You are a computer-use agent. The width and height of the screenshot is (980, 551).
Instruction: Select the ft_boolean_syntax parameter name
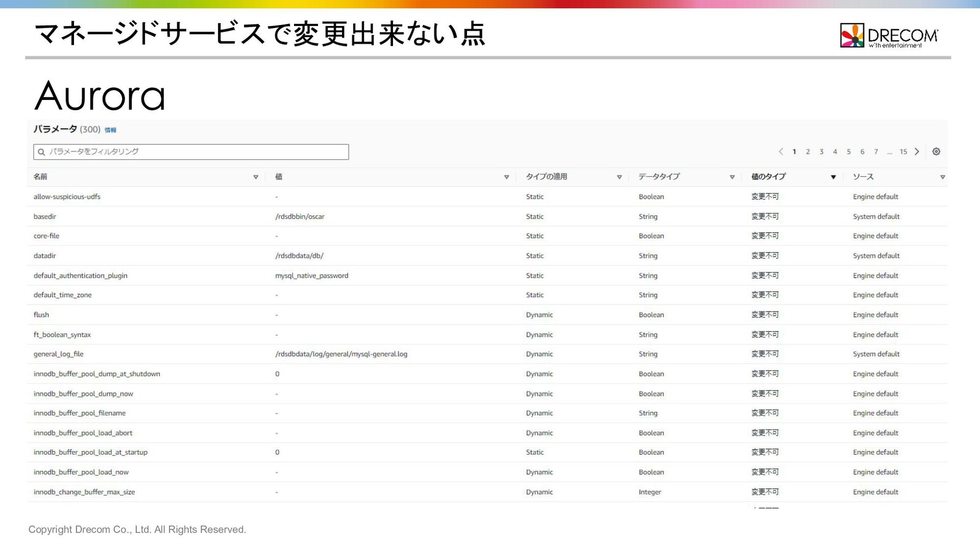[62, 335]
